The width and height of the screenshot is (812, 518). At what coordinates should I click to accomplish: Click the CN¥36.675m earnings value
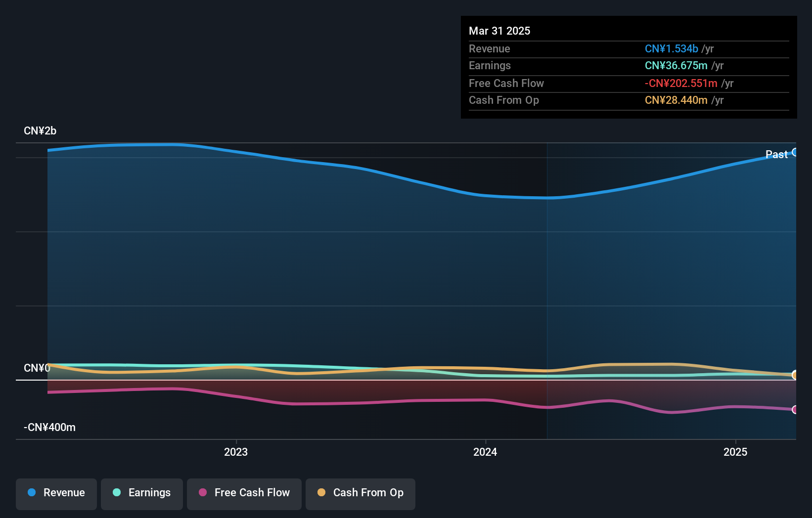[676, 66]
